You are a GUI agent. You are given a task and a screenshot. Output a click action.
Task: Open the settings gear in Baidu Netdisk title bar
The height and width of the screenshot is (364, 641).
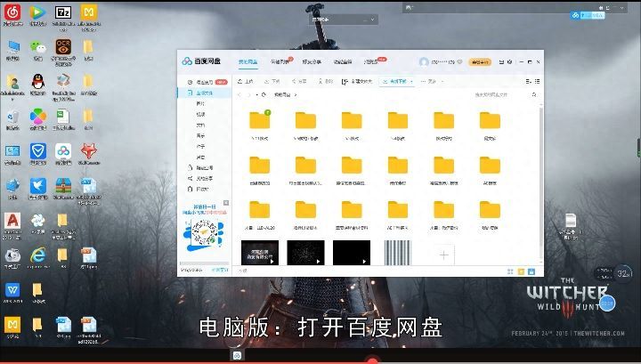(x=509, y=62)
